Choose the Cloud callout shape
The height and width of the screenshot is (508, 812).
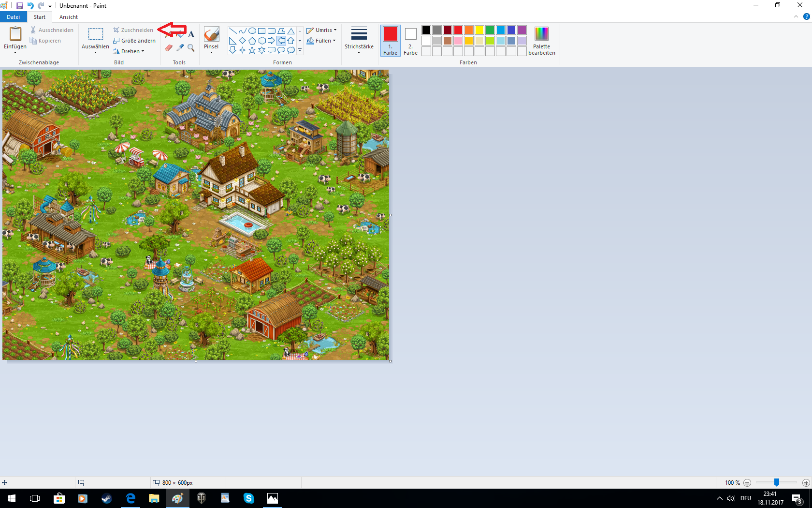pos(291,50)
